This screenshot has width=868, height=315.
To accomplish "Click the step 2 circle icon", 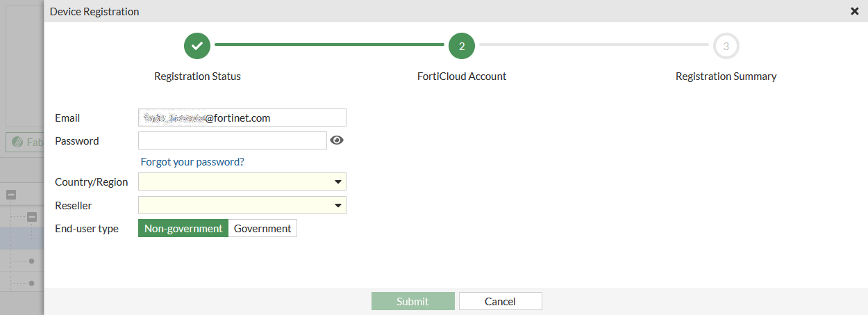I will coord(462,46).
